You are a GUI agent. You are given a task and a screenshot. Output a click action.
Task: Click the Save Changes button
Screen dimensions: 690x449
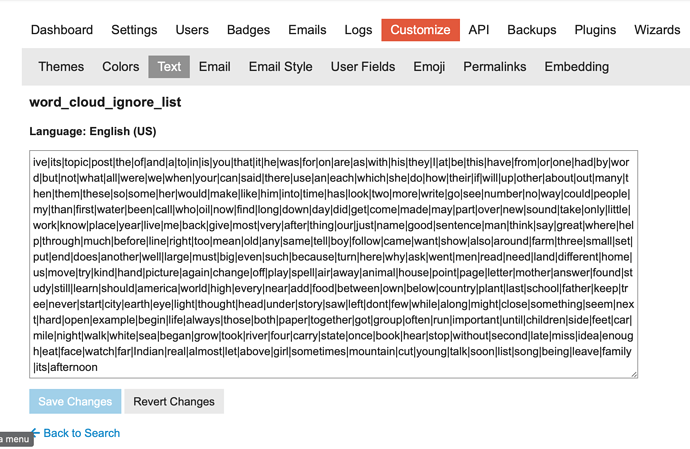(x=75, y=401)
